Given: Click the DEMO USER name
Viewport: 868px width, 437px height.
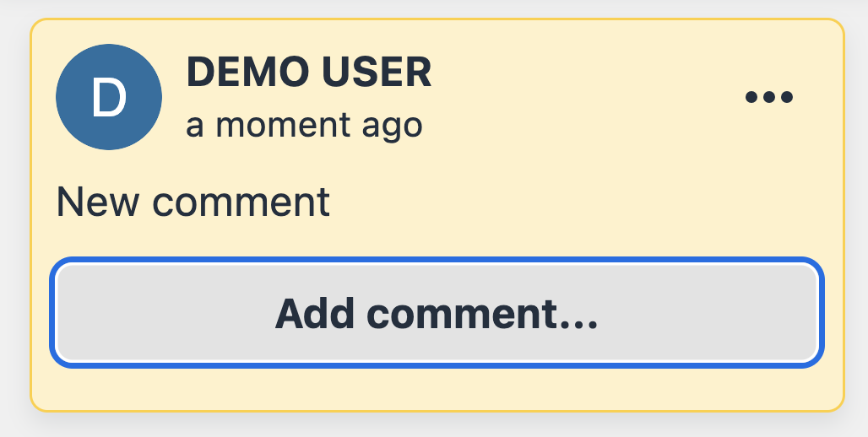Looking at the screenshot, I should coord(309,73).
